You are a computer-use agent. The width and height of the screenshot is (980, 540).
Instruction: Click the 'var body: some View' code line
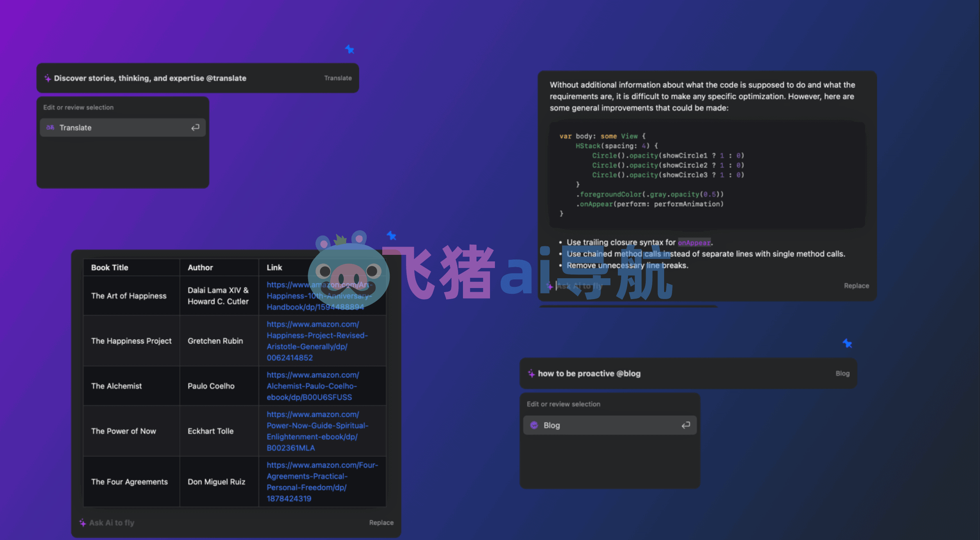click(x=602, y=136)
